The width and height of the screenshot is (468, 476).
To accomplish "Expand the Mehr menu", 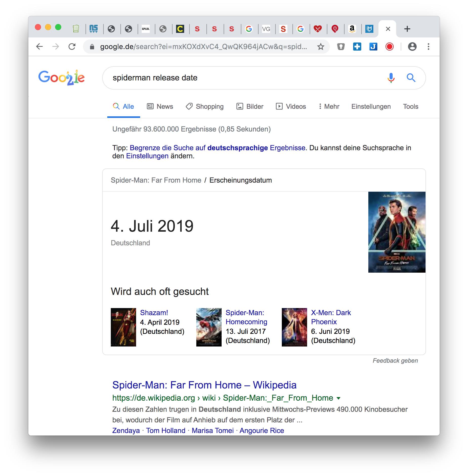I will (329, 106).
